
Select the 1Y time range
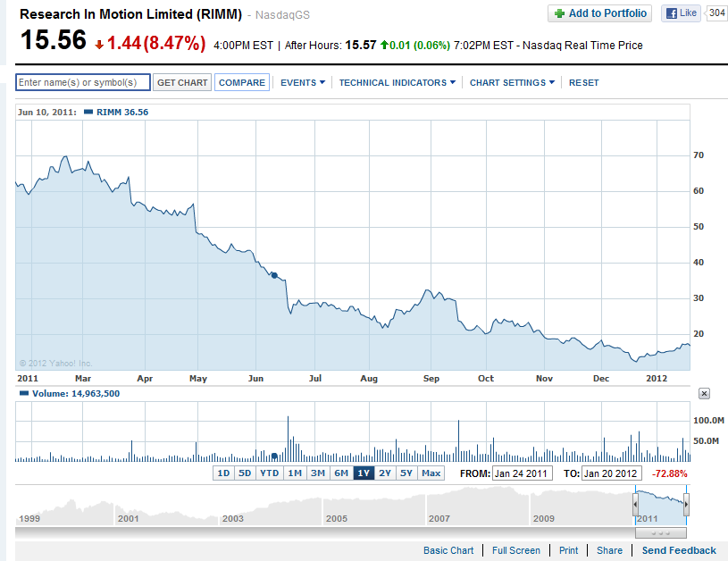pos(364,473)
